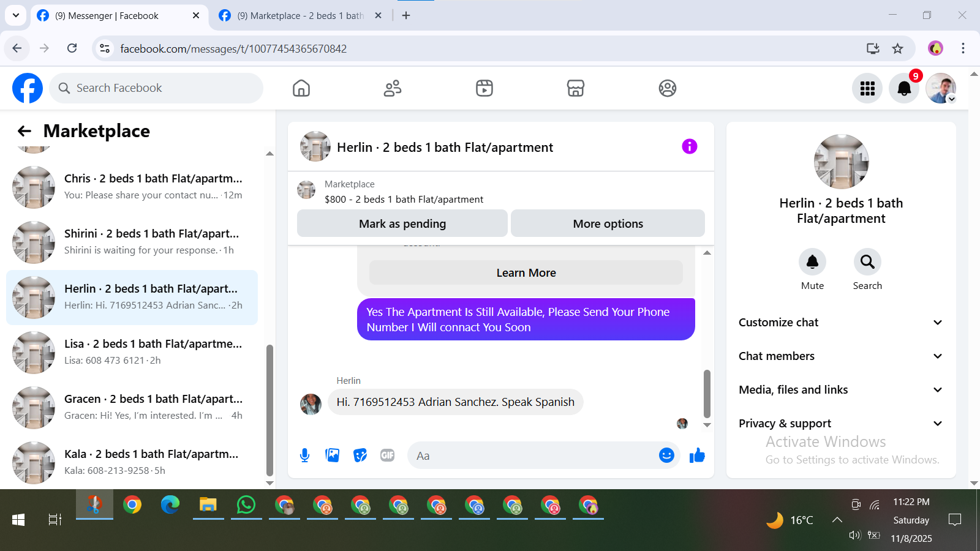
Task: Open the taskbar clock and date
Action: point(911,520)
